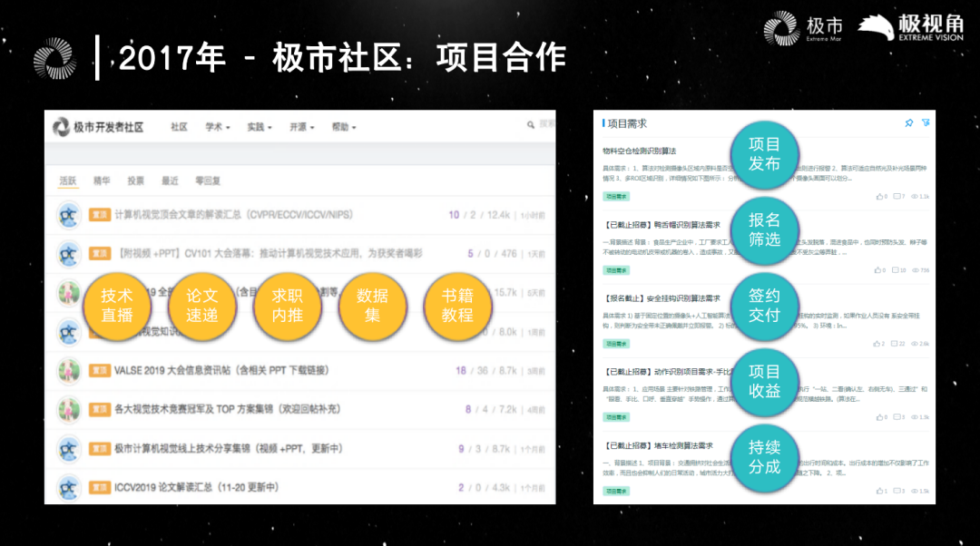Click the 置顶 badge on ICCV2019 post

100,487
